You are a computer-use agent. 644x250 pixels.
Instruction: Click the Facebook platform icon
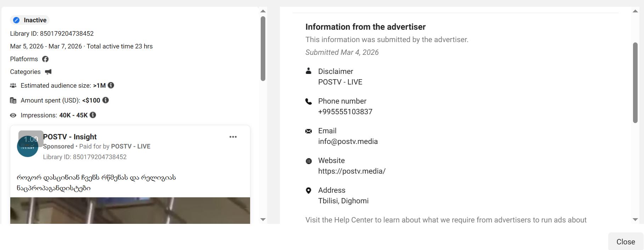(x=45, y=59)
